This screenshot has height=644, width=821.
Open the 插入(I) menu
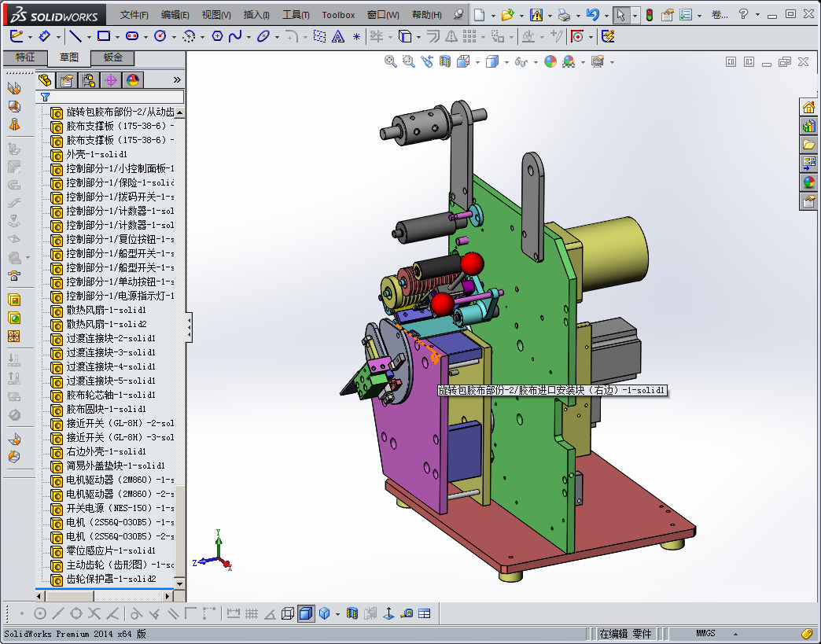click(x=256, y=15)
